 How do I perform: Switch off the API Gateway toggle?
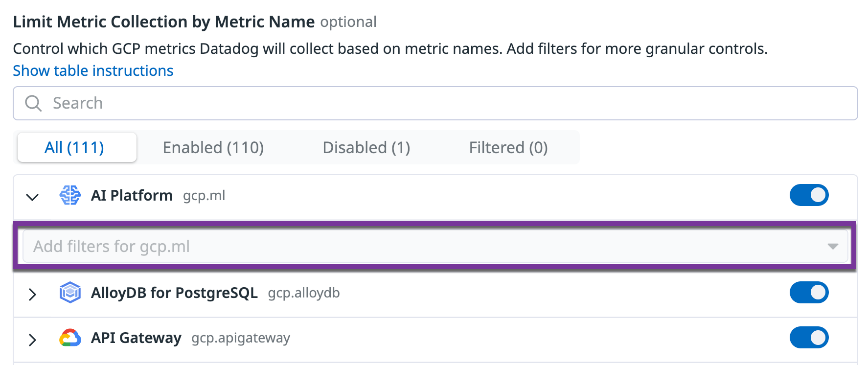point(809,338)
